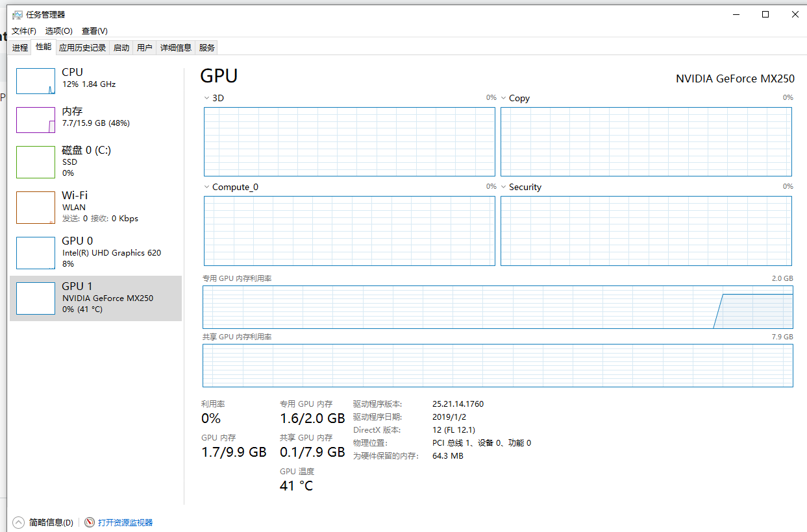Image resolution: width=807 pixels, height=532 pixels.
Task: Click the Compute_0 engine graph area
Action: [x=349, y=231]
